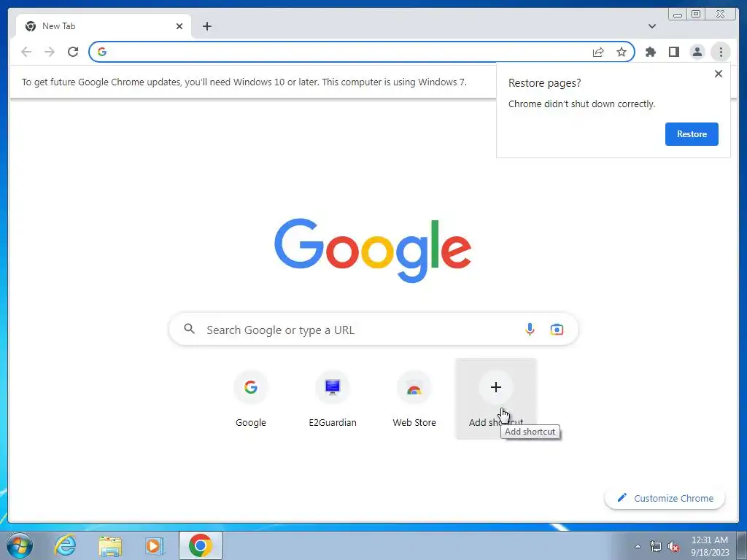Image resolution: width=747 pixels, height=560 pixels.
Task: Minimize the Chrome window
Action: coord(677,14)
